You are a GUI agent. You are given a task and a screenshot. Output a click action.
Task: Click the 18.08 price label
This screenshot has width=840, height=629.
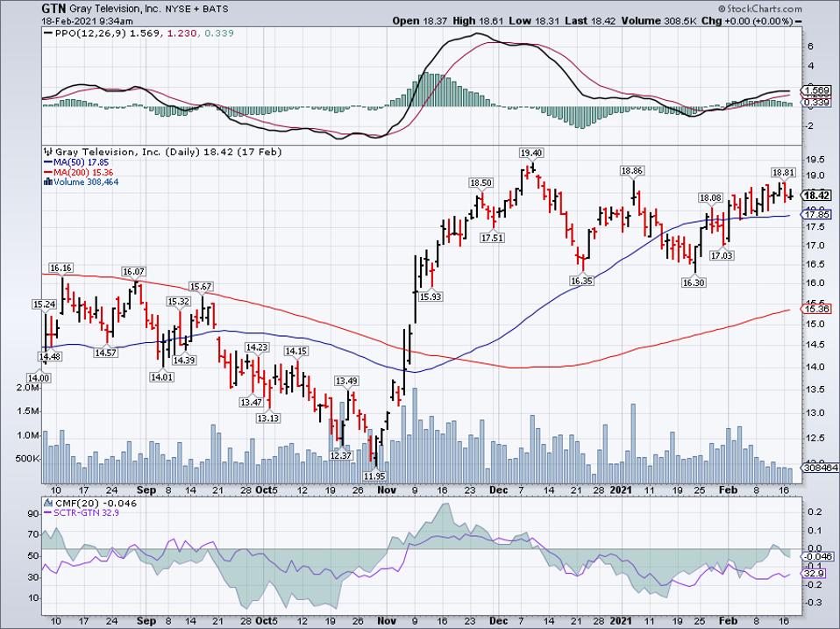pyautogui.click(x=710, y=198)
